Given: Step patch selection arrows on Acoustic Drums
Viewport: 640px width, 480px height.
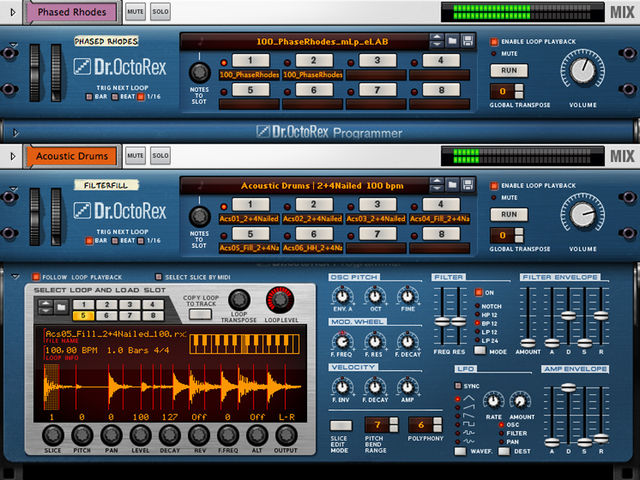Looking at the screenshot, I should [437, 185].
